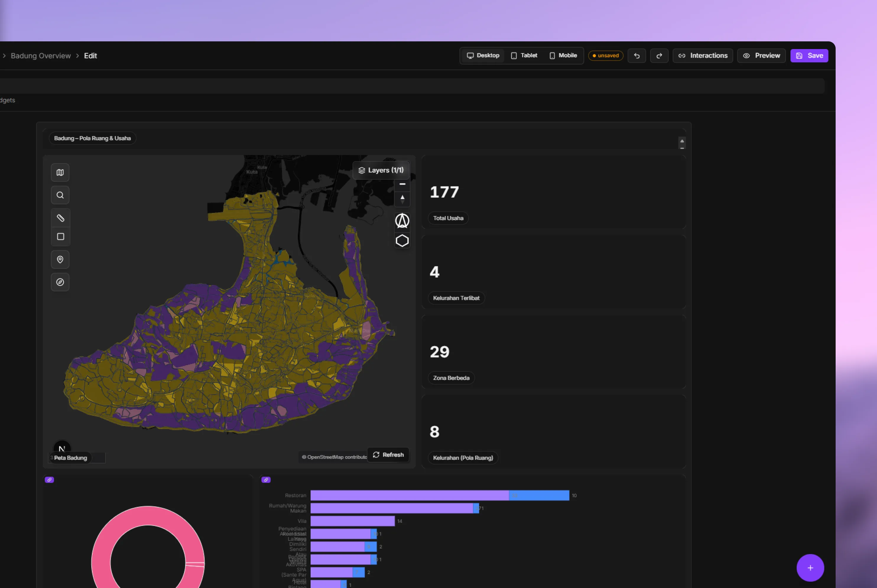Click the 177 metric value

444,192
